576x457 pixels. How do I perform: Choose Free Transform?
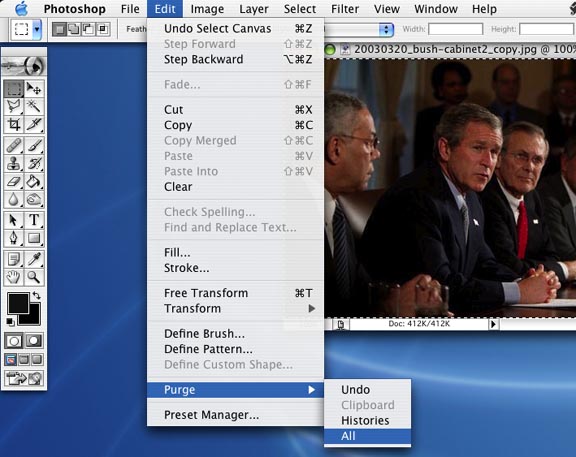235,293
